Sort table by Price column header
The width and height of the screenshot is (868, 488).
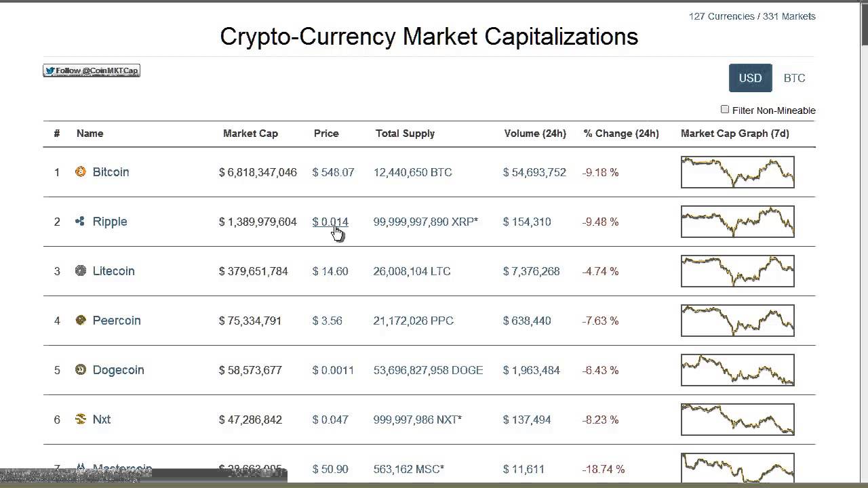pos(326,134)
